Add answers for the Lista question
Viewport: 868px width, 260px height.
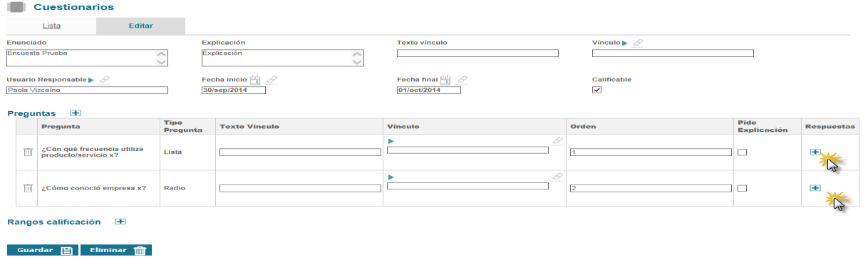point(815,152)
